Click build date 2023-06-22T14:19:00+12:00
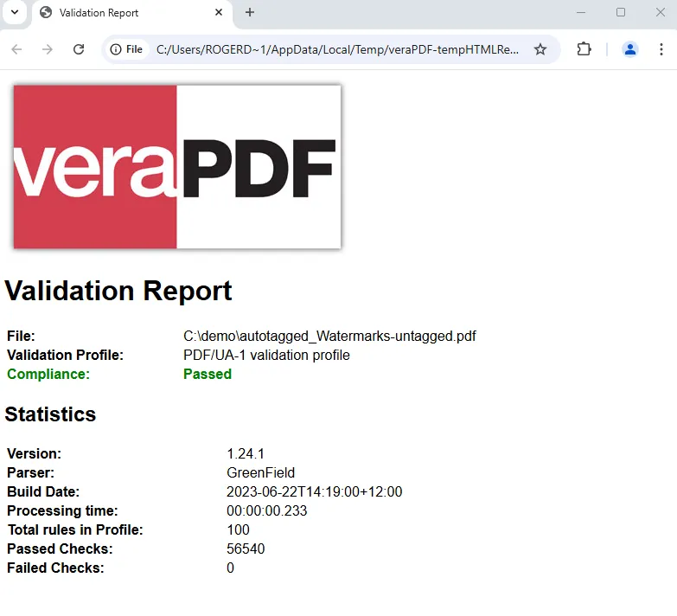The image size is (677, 616). (x=315, y=491)
